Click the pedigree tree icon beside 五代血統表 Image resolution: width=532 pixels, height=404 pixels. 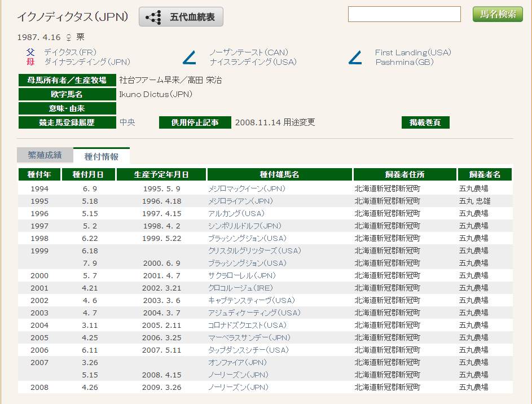[153, 17]
